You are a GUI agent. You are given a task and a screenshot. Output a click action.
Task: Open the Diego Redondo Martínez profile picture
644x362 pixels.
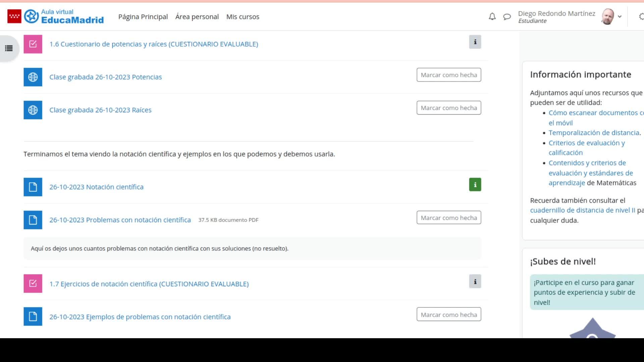[x=608, y=16]
